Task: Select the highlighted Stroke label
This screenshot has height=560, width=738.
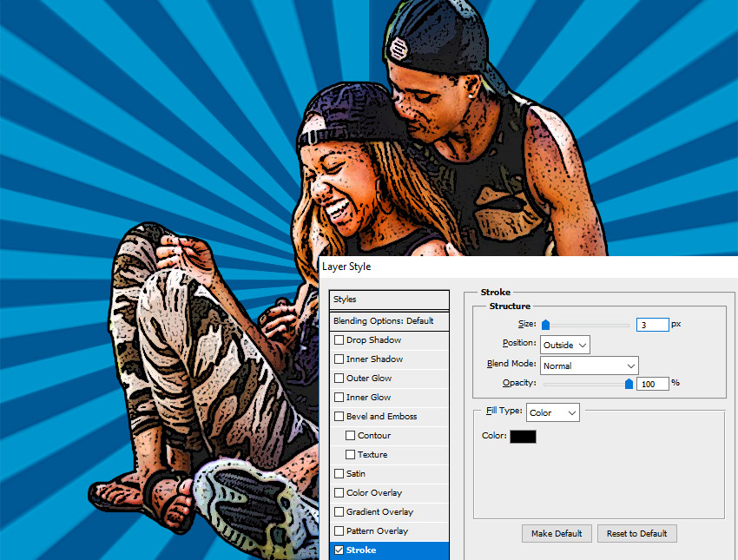Action: click(361, 550)
